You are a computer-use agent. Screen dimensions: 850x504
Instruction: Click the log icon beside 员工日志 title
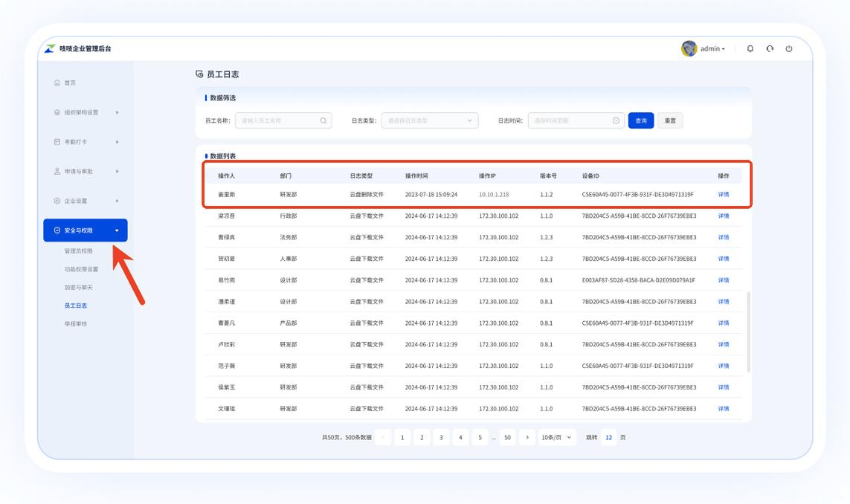[x=199, y=74]
